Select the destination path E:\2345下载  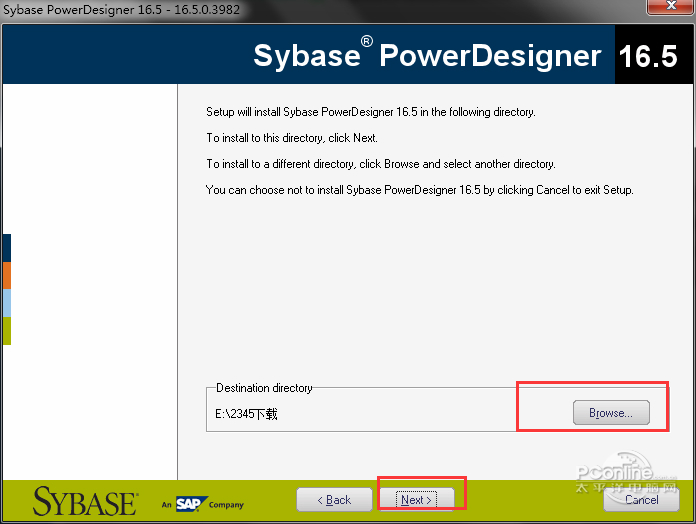tap(246, 414)
